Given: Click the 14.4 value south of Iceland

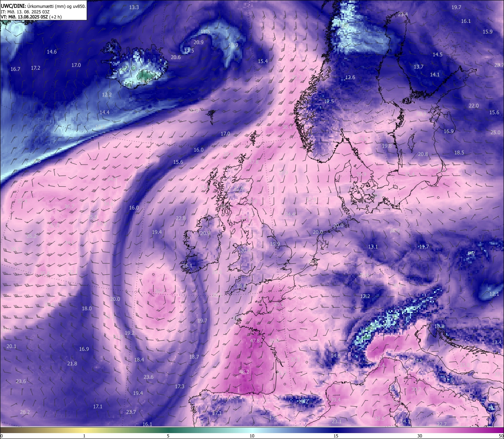Looking at the screenshot, I should [104, 113].
